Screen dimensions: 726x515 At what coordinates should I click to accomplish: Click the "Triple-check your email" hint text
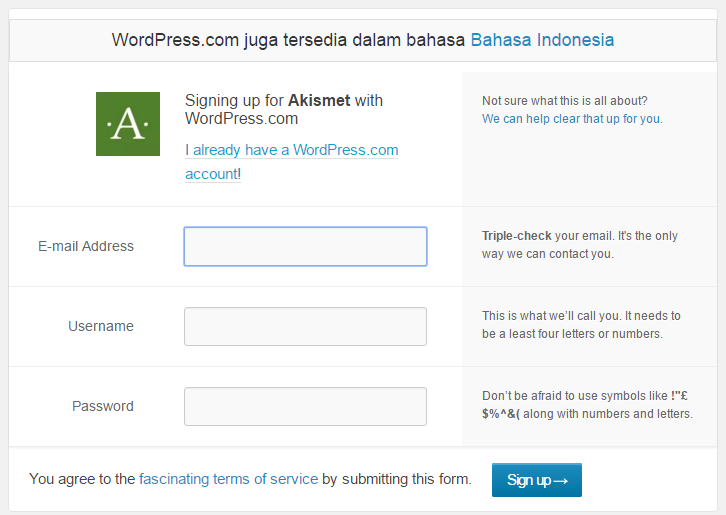[x=579, y=245]
